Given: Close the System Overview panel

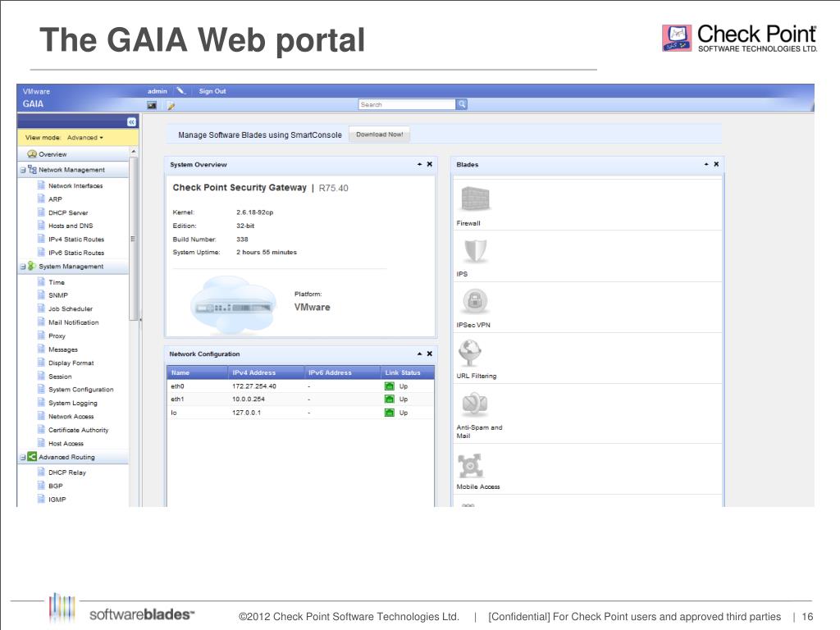Looking at the screenshot, I should [430, 164].
